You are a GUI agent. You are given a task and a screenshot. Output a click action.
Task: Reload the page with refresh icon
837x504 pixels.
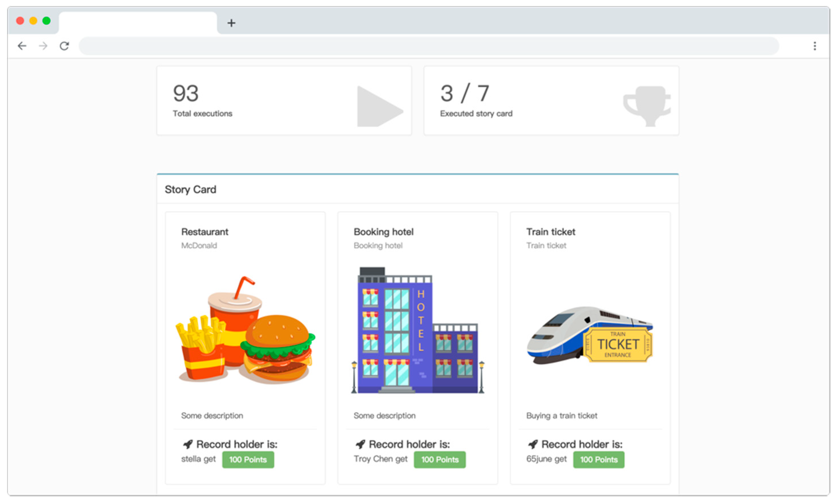[64, 46]
